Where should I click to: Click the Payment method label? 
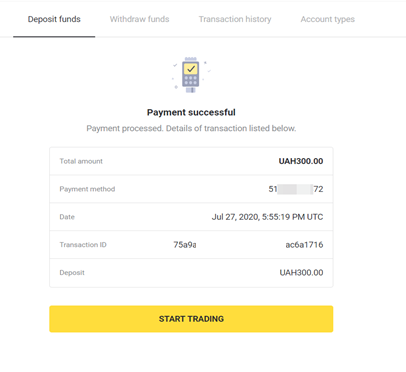(x=87, y=189)
